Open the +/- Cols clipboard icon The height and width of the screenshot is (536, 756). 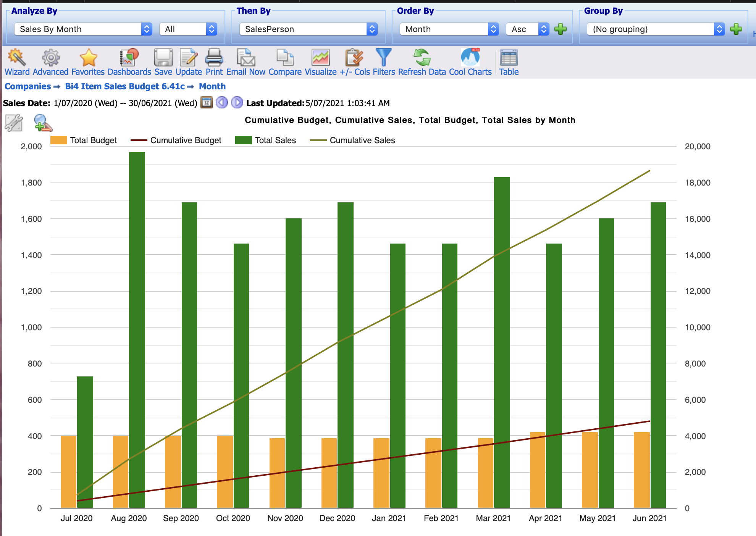[x=354, y=58]
